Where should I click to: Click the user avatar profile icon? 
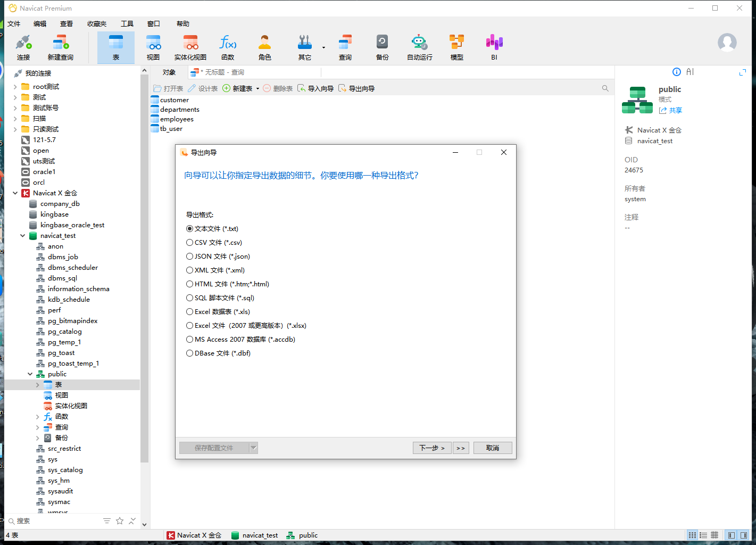pyautogui.click(x=727, y=43)
